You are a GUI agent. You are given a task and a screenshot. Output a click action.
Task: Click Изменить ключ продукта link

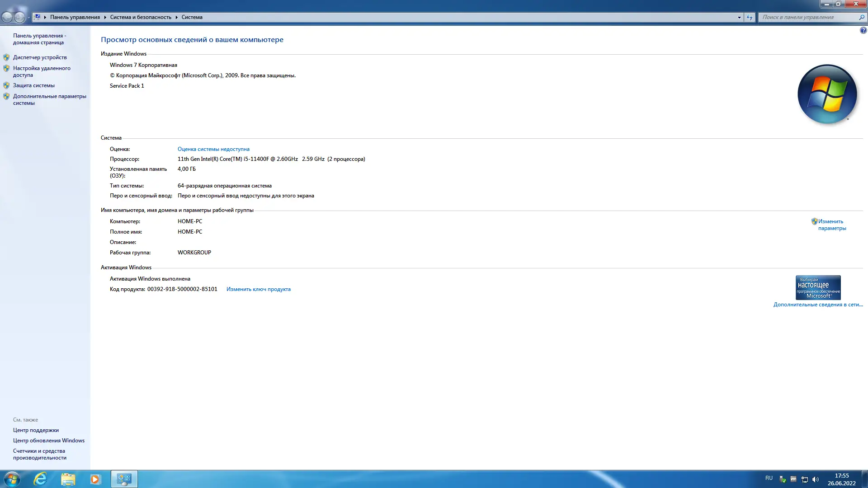click(258, 289)
